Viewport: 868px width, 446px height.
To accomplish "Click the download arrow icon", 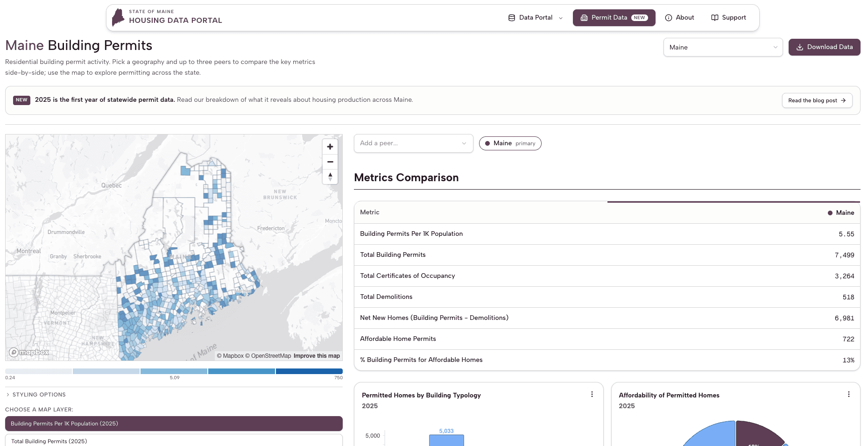I will tap(800, 47).
